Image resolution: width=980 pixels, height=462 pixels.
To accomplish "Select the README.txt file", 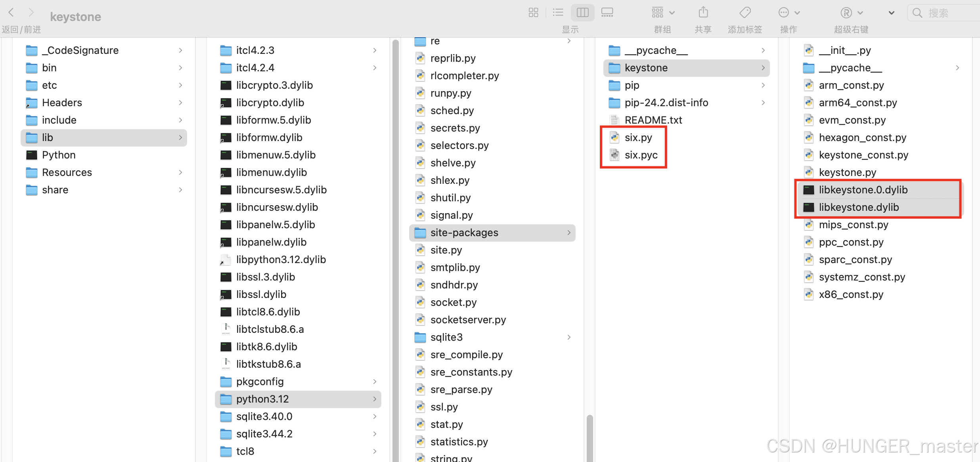I will pos(653,120).
